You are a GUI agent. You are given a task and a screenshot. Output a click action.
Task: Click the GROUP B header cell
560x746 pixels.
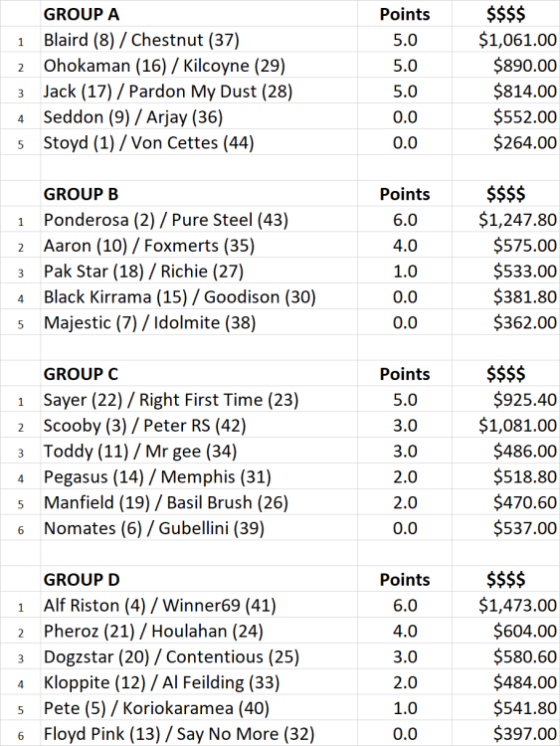click(199, 194)
